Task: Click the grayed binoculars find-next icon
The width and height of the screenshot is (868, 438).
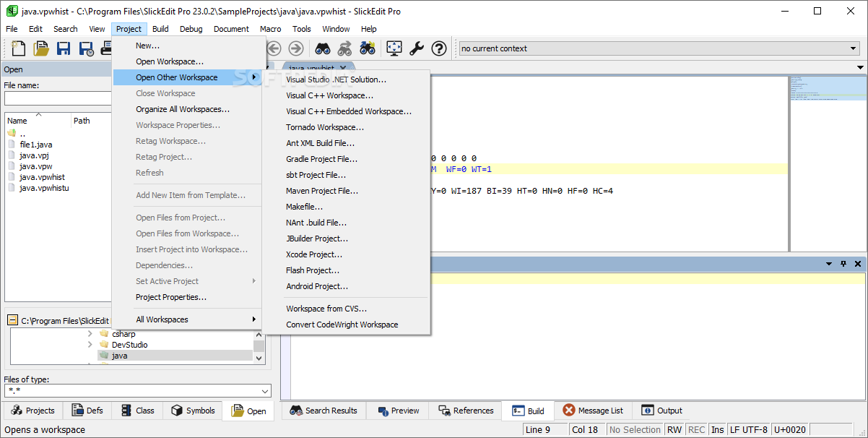Action: pos(344,48)
